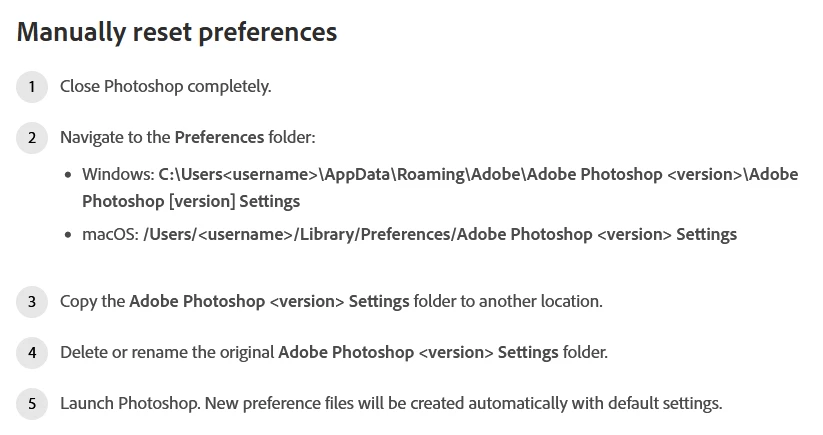Screen dimensions: 823x435
Task: Click the bold word Preferences in step 2
Action: click(219, 137)
